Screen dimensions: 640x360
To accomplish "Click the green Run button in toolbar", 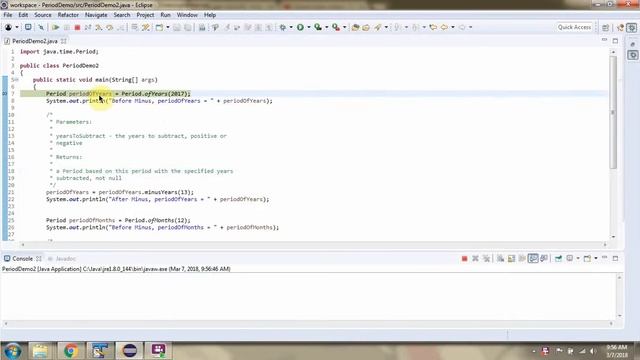I will pos(300,27).
